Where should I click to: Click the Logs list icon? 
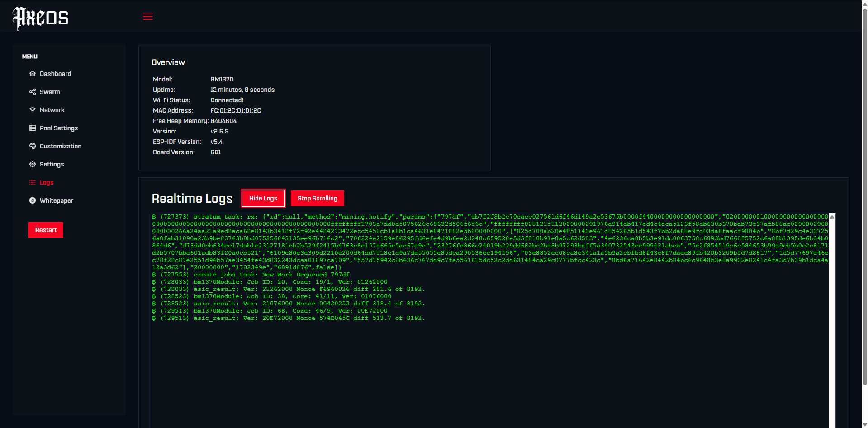coord(33,182)
